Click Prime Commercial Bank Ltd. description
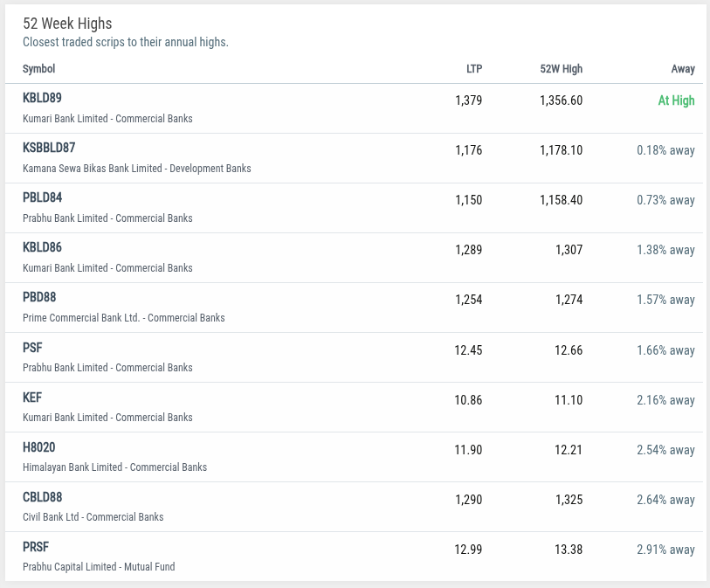710x588 pixels. point(124,318)
